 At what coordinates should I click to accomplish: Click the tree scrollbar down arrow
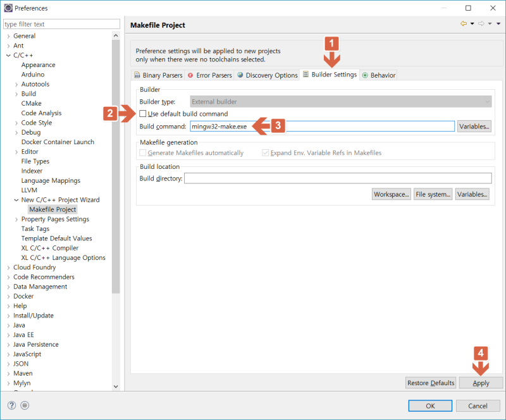116,386
